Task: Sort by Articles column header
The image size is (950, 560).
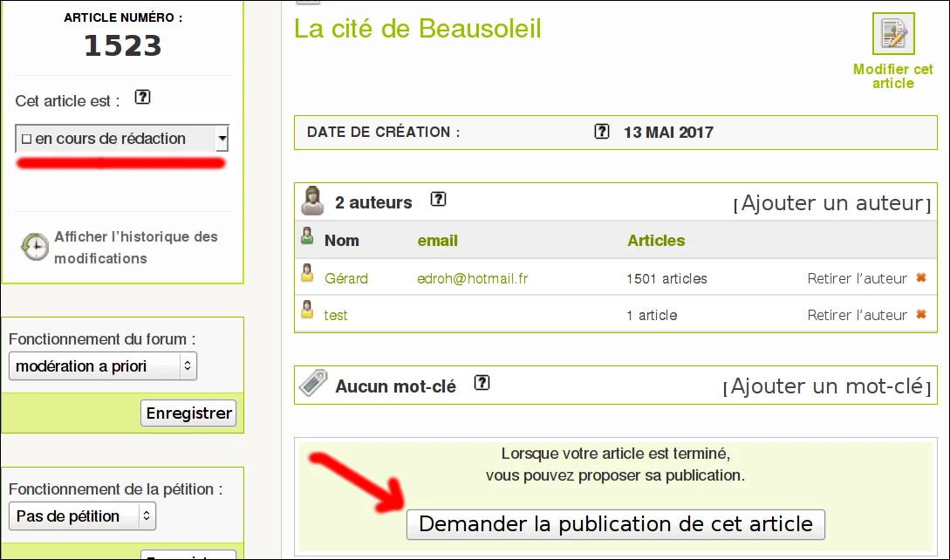Action: [x=656, y=241]
